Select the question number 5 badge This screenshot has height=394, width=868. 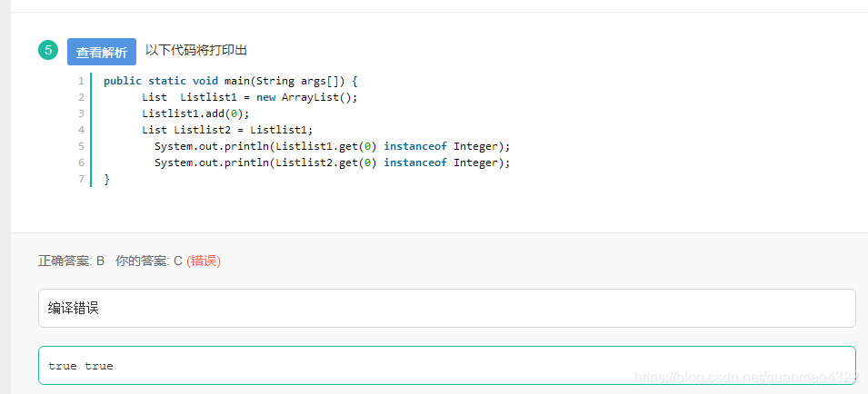pyautogui.click(x=48, y=50)
